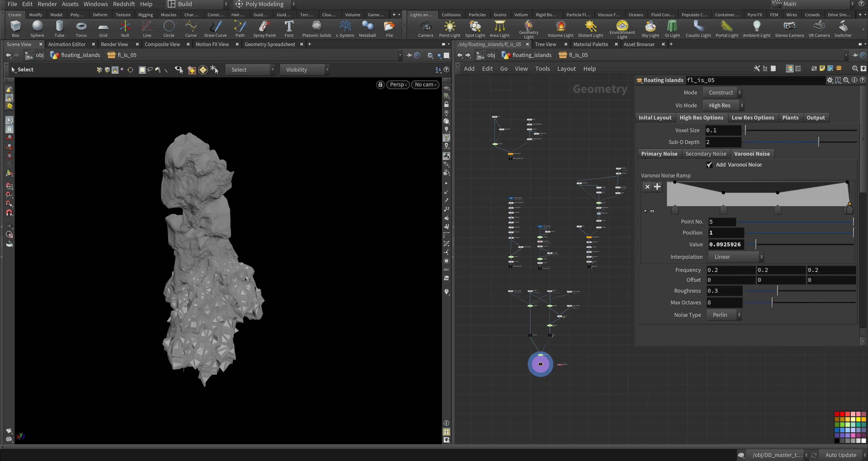Viewport: 868px width, 461px height.
Task: Open the Platonic Solids tool
Action: click(317, 29)
